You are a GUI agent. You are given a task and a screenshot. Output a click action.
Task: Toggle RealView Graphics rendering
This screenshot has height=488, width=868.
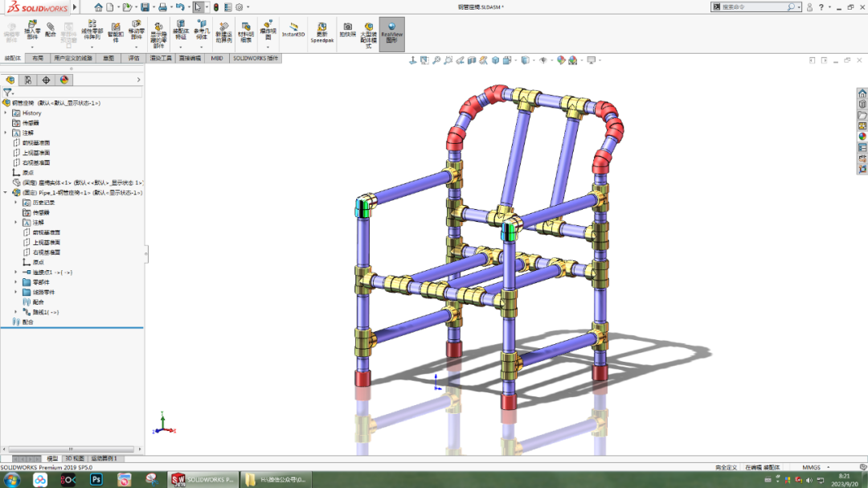point(391,34)
